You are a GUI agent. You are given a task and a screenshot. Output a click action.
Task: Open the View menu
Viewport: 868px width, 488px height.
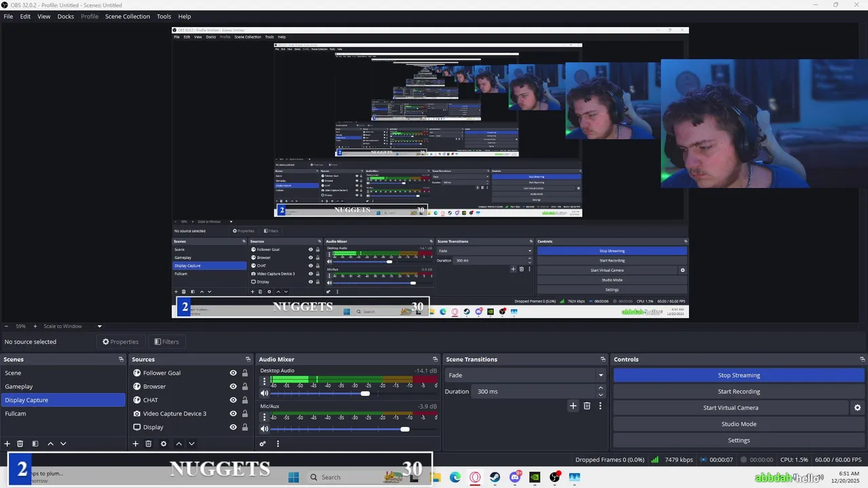[x=44, y=16]
